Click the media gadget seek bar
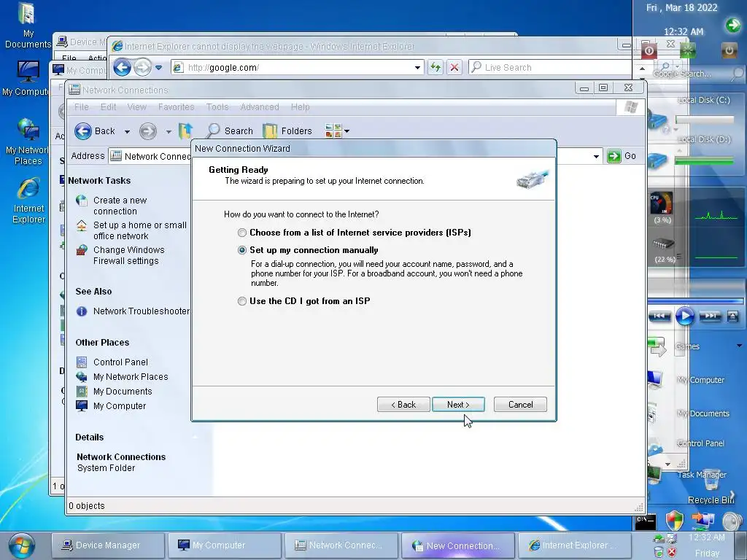The image size is (747, 560). [x=695, y=301]
